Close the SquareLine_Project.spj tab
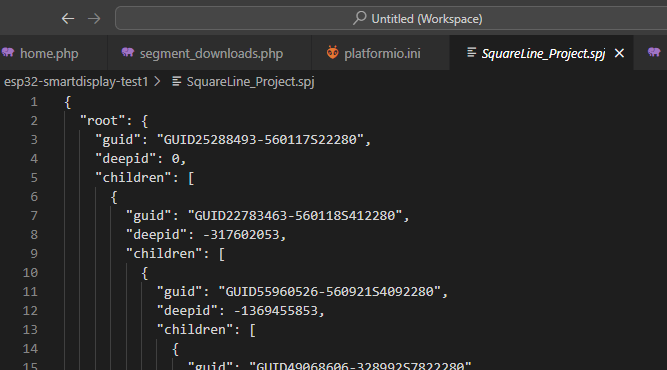 pyautogui.click(x=619, y=53)
